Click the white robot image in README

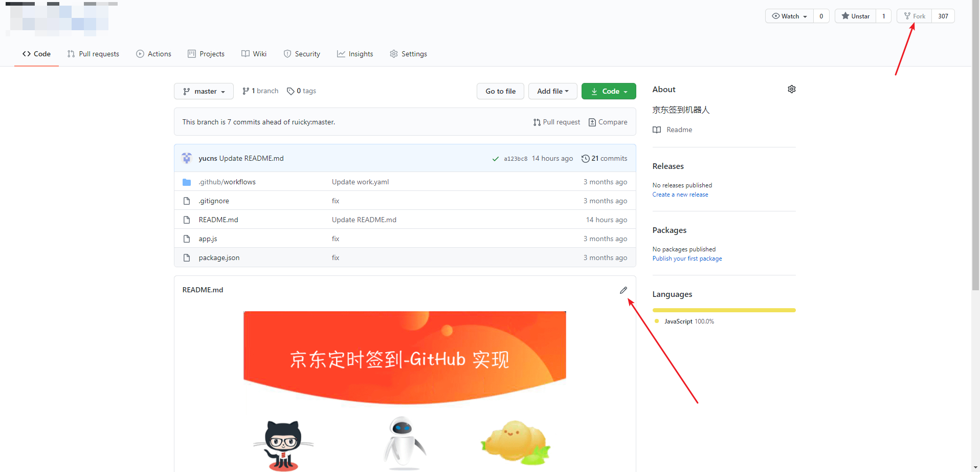pos(404,443)
